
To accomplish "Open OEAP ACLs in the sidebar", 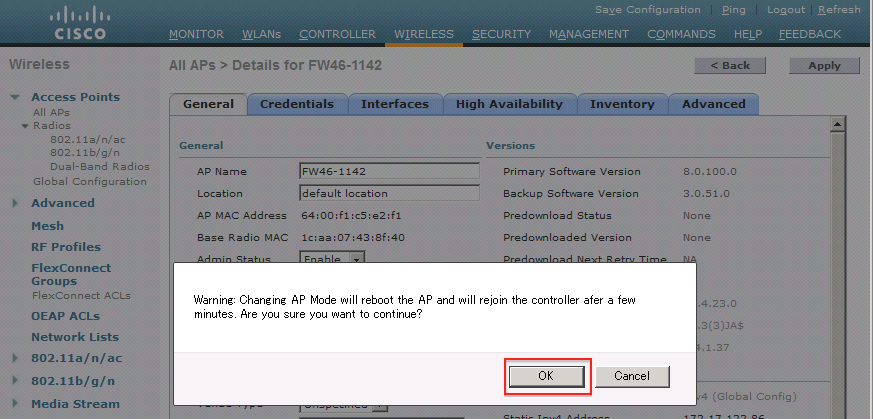I will coord(65,316).
